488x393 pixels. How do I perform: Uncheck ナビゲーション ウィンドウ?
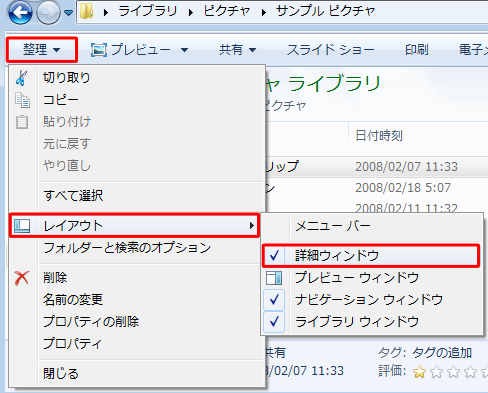pos(372,300)
